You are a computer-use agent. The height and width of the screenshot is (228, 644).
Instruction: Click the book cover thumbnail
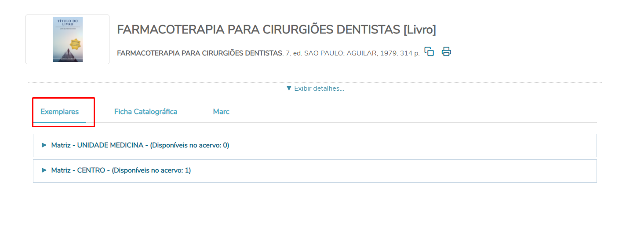[x=68, y=40]
